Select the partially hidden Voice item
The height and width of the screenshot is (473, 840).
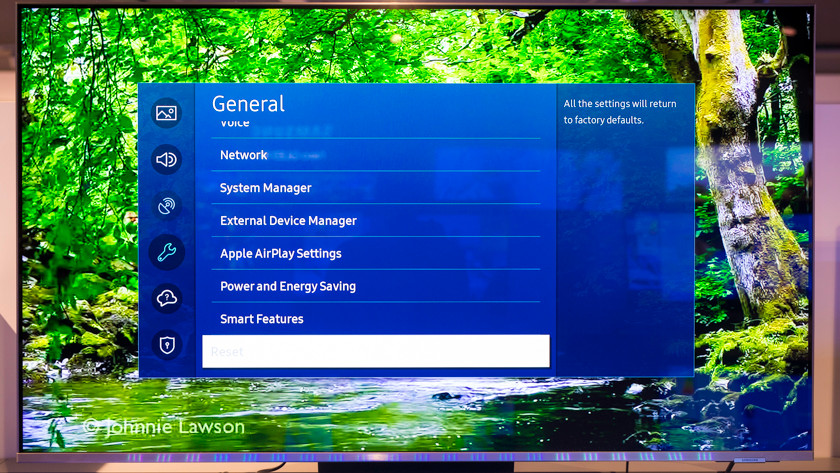point(236,124)
